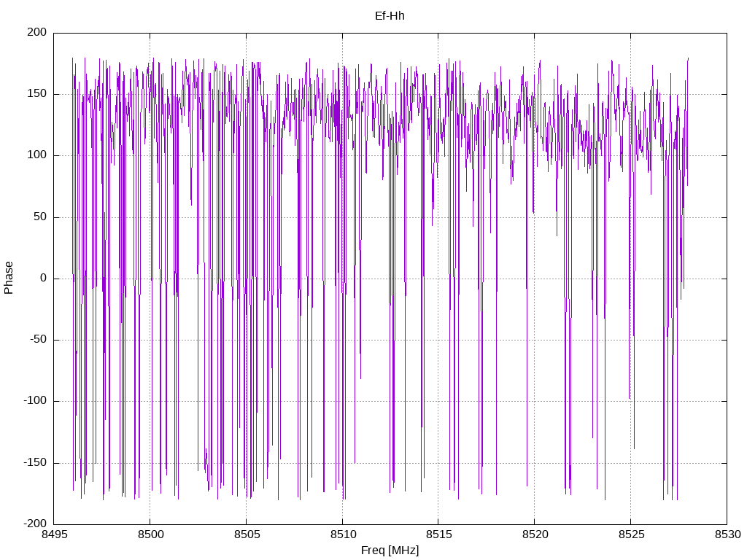Click the y-axis tick label 100

[x=36, y=155]
